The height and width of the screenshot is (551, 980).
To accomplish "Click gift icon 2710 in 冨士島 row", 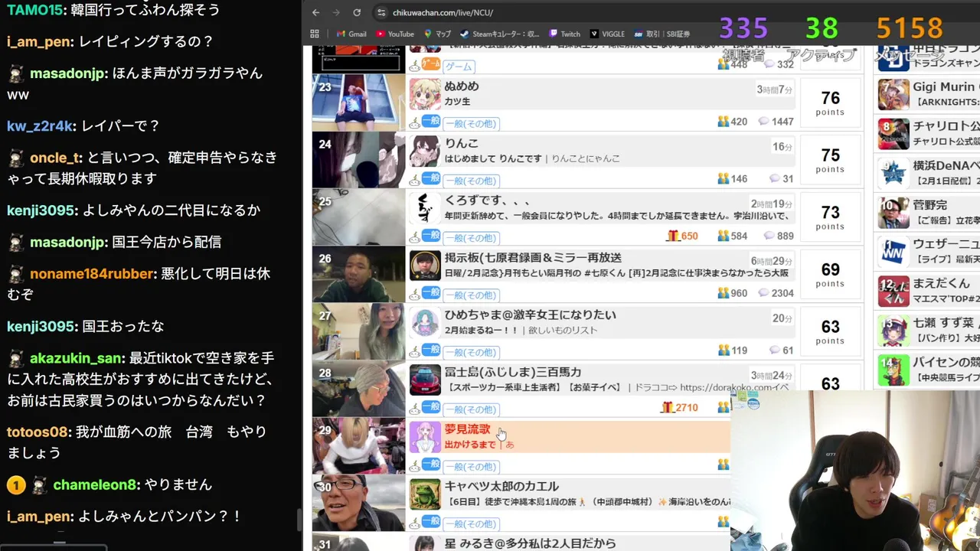I will pos(667,408).
